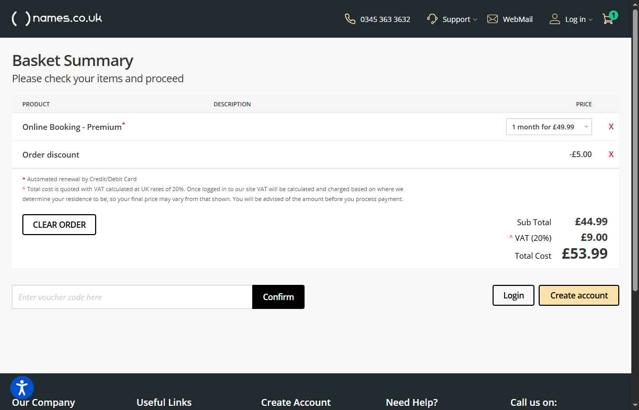The image size is (639, 410).
Task: Click the £53.99 Total Cost value
Action: (x=585, y=253)
